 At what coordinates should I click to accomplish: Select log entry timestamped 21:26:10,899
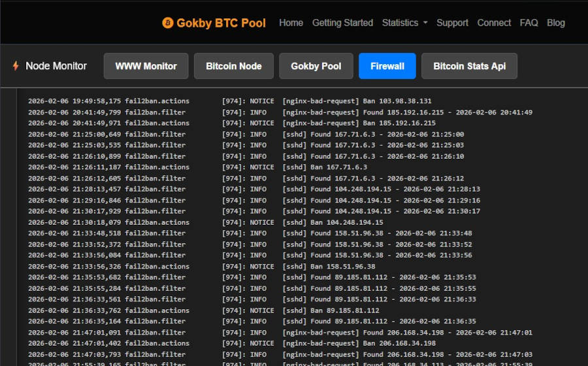point(246,156)
